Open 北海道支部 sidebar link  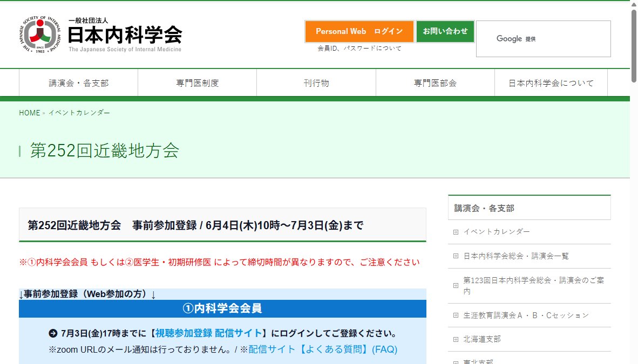pyautogui.click(x=482, y=339)
